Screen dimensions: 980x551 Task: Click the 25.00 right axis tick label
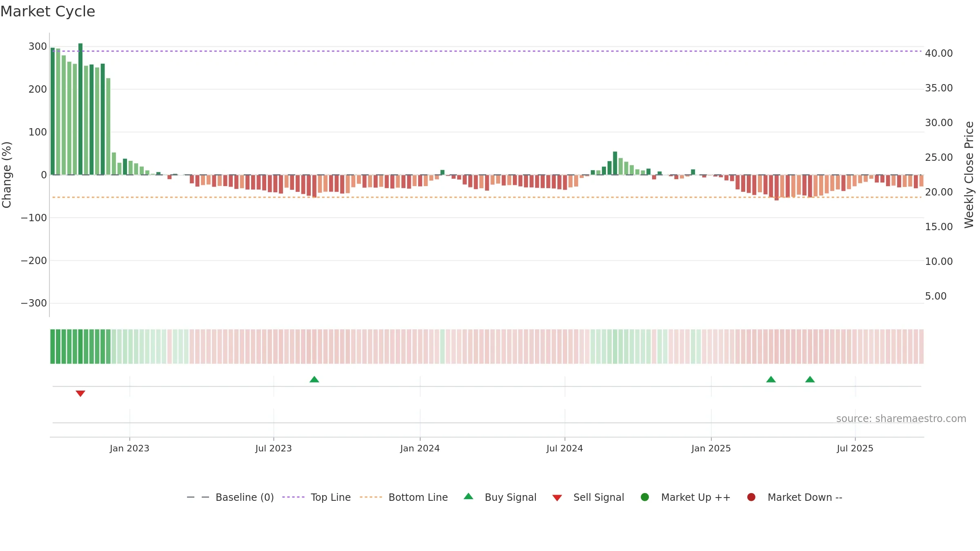(x=939, y=158)
